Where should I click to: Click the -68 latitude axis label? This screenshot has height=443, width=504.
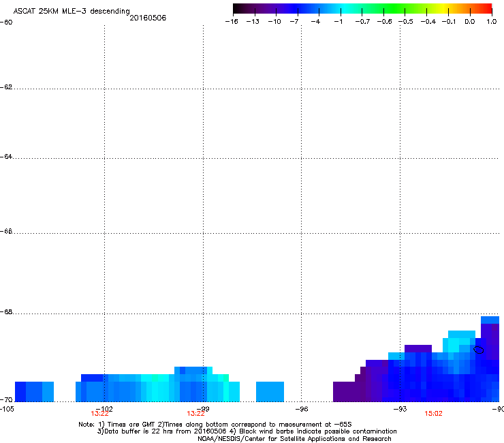6,312
